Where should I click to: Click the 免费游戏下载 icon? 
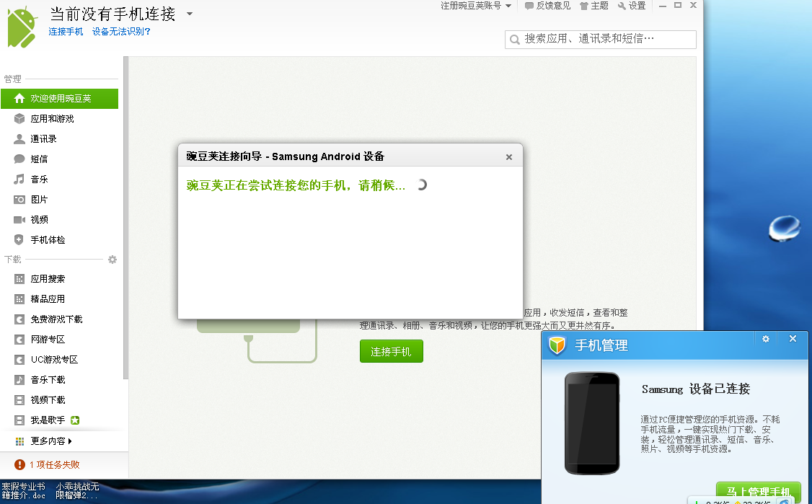click(x=19, y=319)
